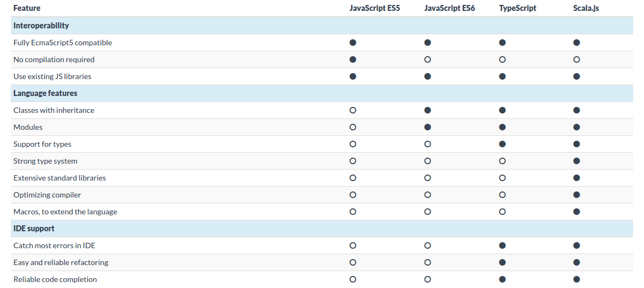This screenshot has height=288, width=644.
Task: Click empty circle for TypeScript Strong type system
Action: pyautogui.click(x=502, y=161)
